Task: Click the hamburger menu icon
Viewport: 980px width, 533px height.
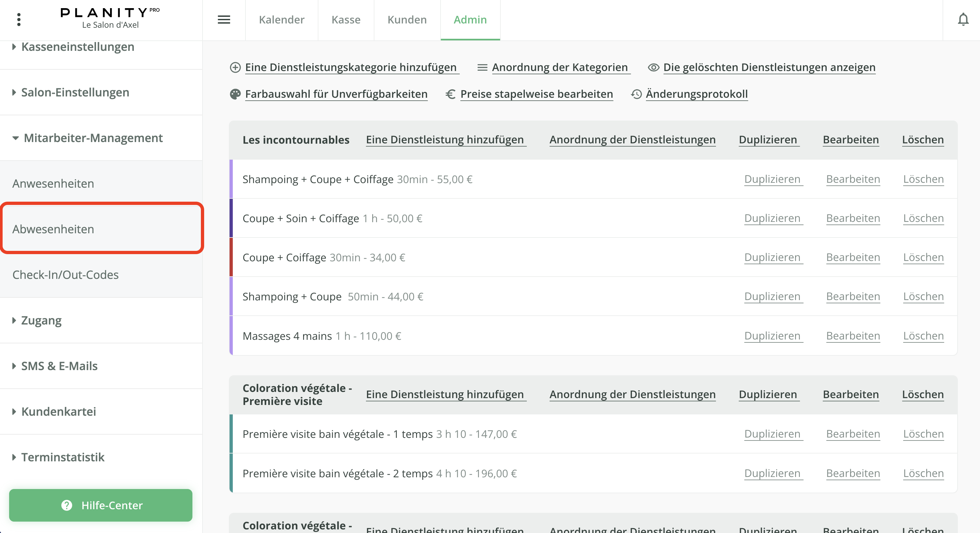Action: (x=224, y=20)
